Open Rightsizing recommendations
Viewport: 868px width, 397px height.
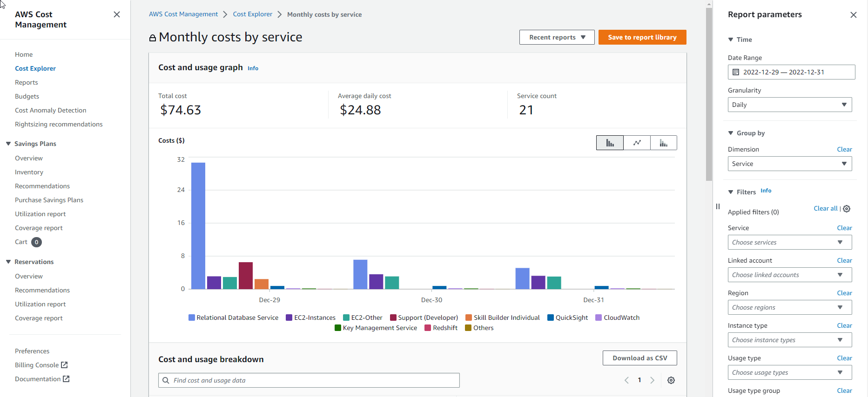coord(59,124)
